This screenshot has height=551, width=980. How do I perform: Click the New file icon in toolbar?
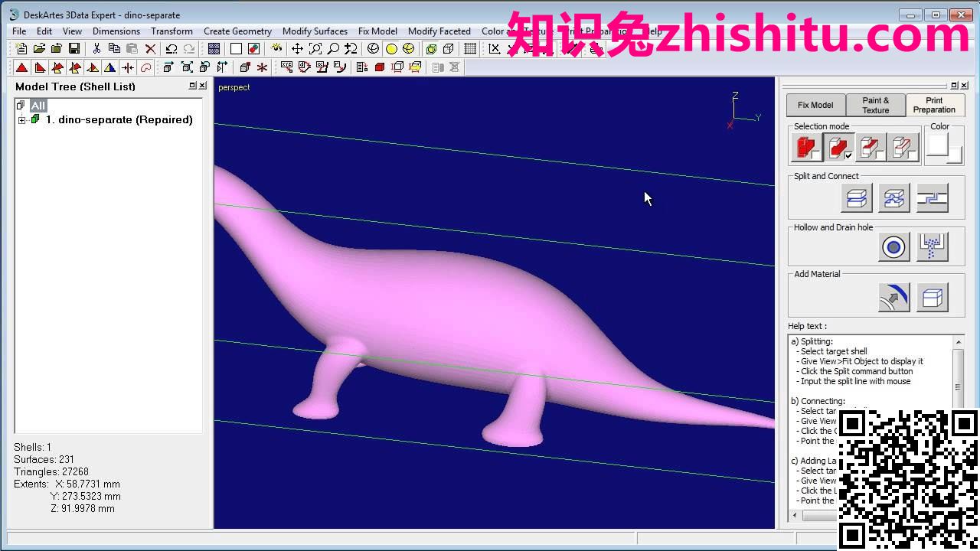[x=21, y=48]
